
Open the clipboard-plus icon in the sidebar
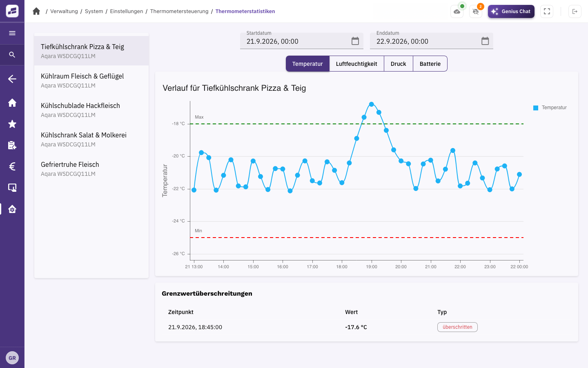click(x=12, y=145)
